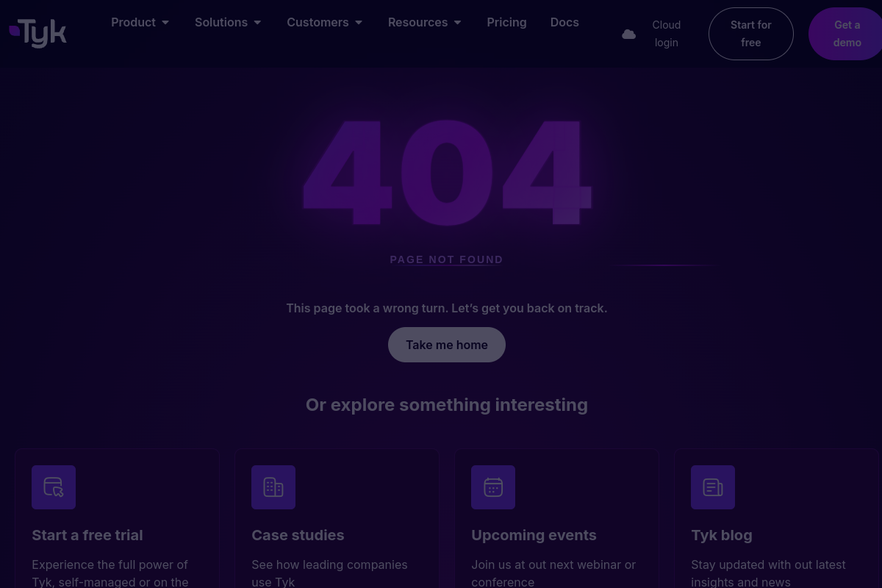Open the Tyk blog heading
The height and width of the screenshot is (588, 882).
(x=722, y=535)
